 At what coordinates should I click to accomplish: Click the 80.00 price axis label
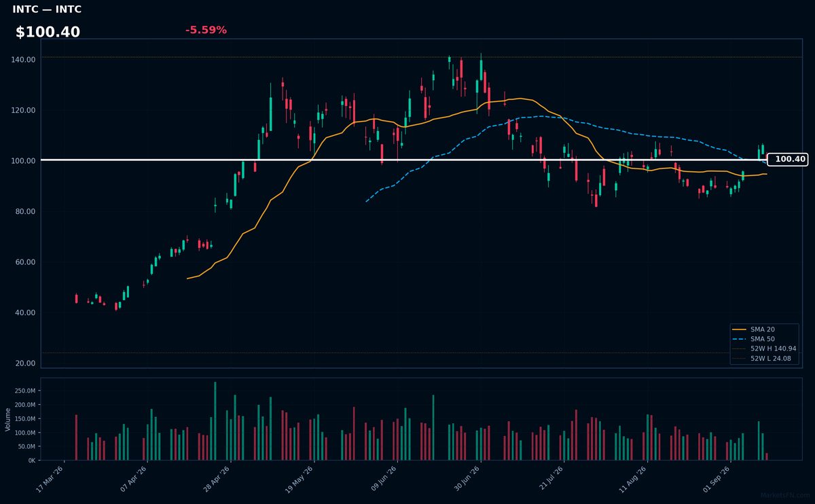[x=26, y=211]
